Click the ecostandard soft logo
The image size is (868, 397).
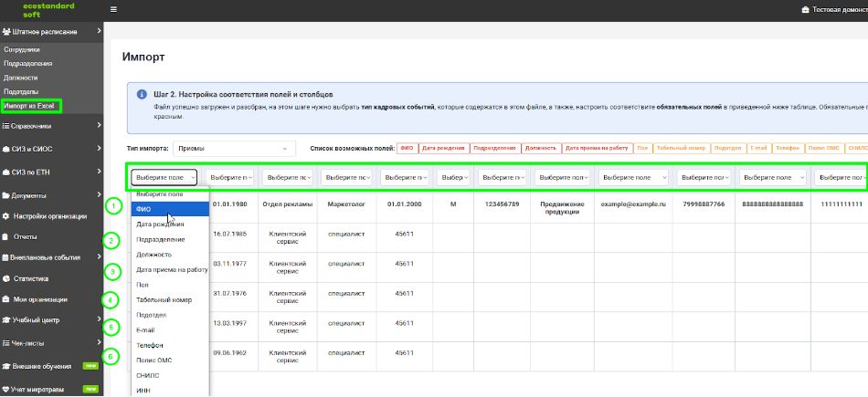tap(48, 10)
